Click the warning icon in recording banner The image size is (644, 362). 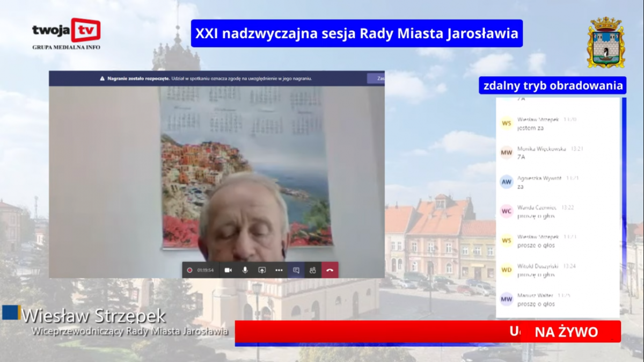click(x=102, y=78)
